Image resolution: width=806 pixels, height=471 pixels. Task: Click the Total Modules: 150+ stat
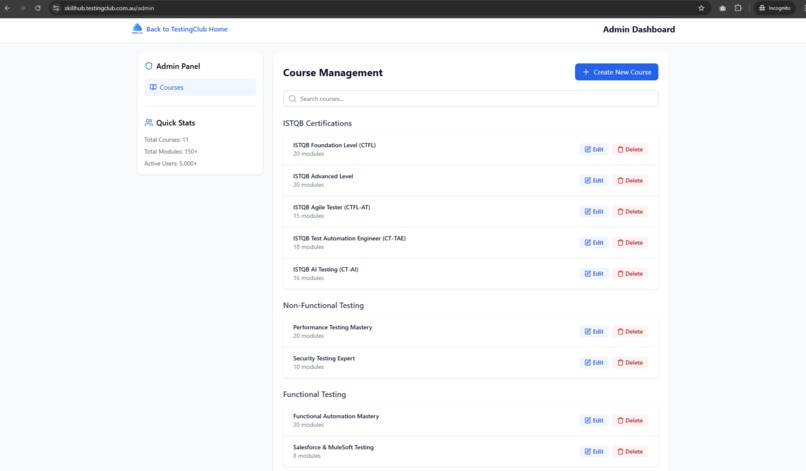click(x=171, y=152)
